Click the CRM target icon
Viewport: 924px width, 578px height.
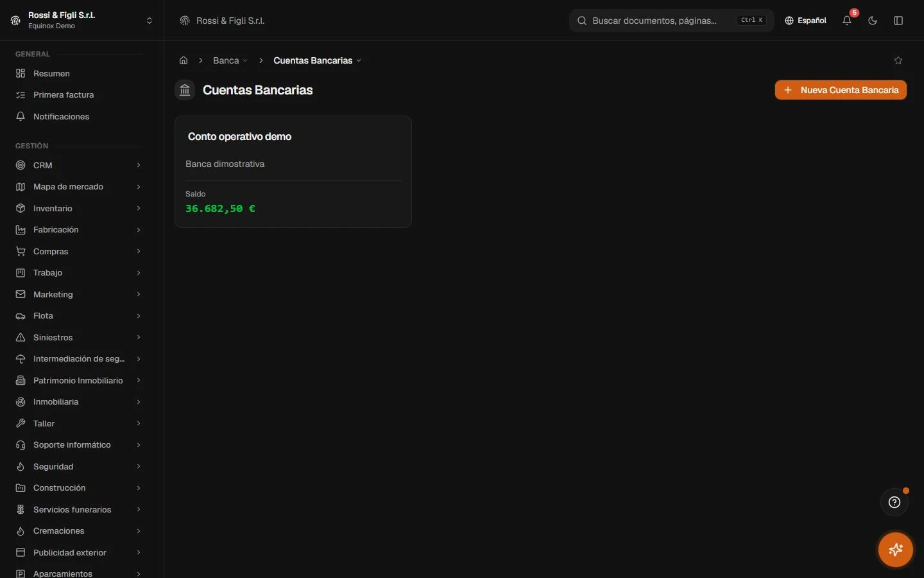(x=21, y=165)
